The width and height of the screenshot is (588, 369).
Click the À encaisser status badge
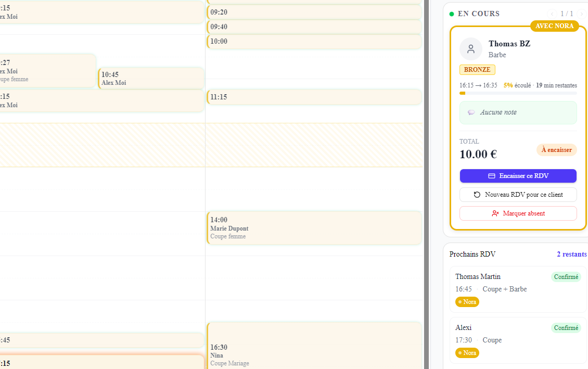556,150
